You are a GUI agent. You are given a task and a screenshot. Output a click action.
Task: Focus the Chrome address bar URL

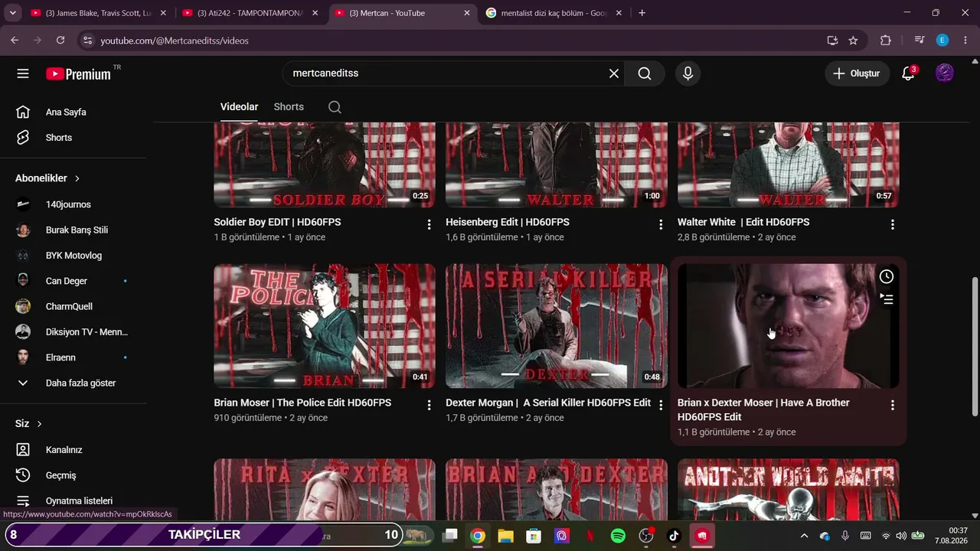tap(459, 41)
